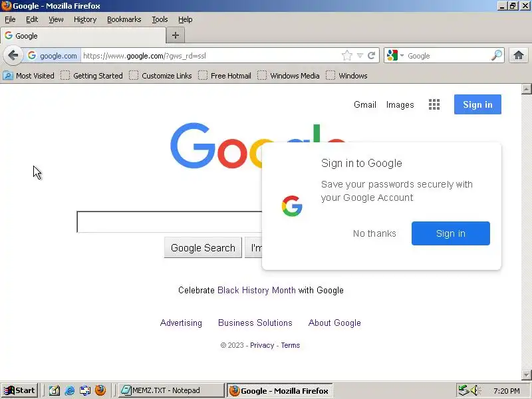Open the Windows bookmark
This screenshot has width=532, height=399.
(x=346, y=76)
